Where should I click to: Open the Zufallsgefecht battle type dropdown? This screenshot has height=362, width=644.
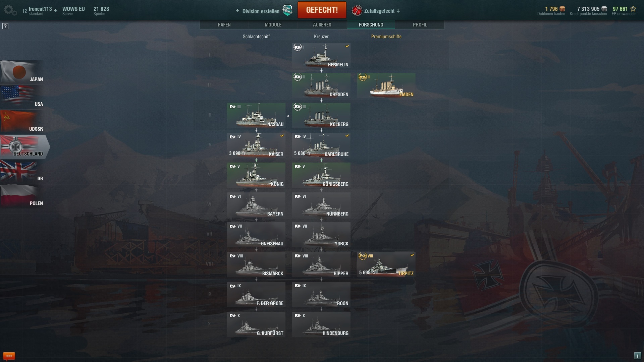click(x=398, y=11)
